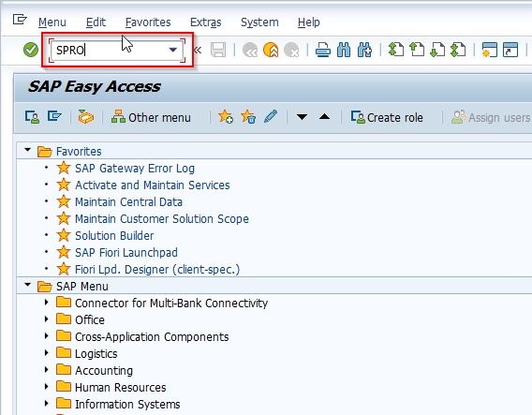This screenshot has height=415, width=532.
Task: Expand the Logistics folder
Action: 47,352
